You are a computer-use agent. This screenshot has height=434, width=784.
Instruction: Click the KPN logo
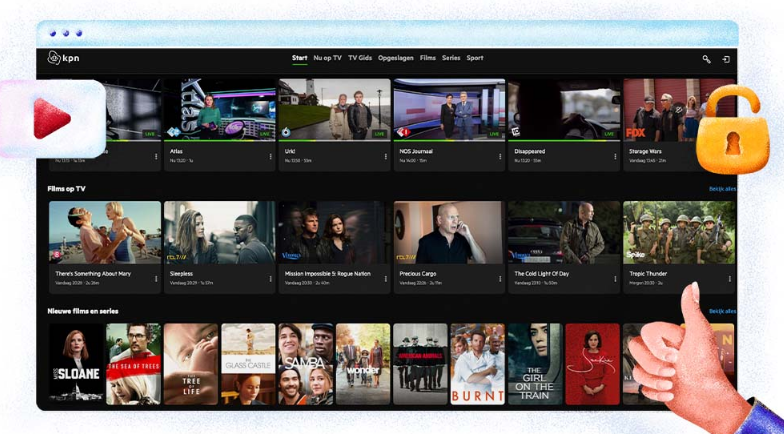pos(63,58)
